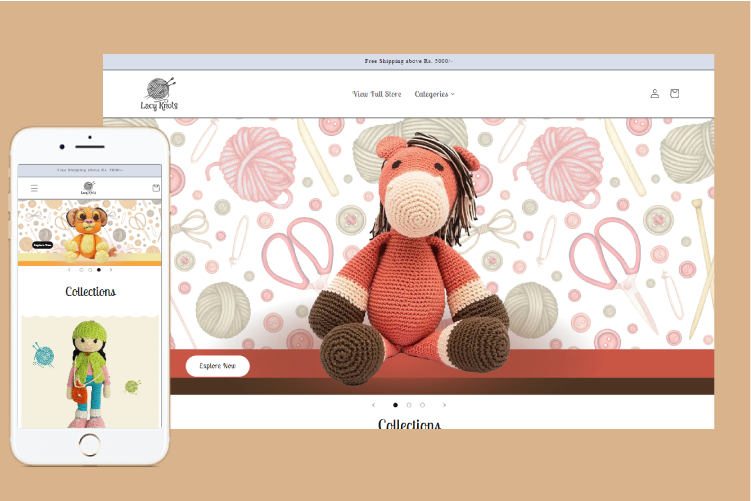Tap the Explore Now button on the phone banner
751x501 pixels.
click(x=42, y=245)
